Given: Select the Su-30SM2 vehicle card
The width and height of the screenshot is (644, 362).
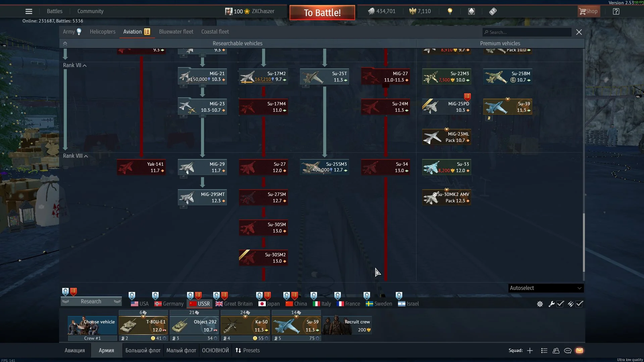Looking at the screenshot, I should tap(263, 258).
